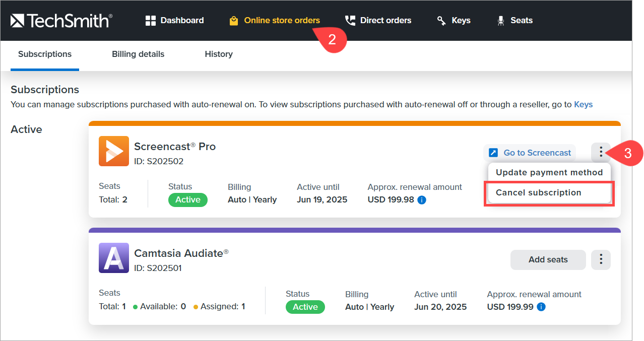Screen dimensions: 644x341
Task: Click the Go to Screencast button
Action: click(530, 153)
